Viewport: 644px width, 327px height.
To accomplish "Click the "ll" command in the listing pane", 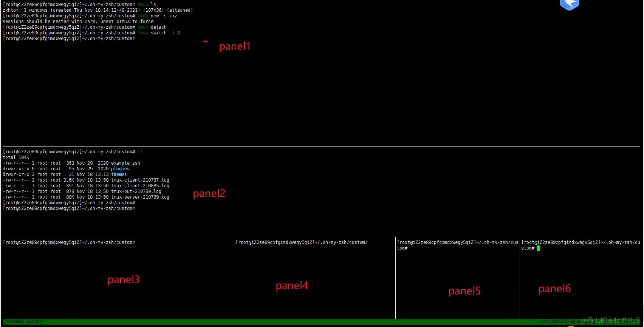I will pos(140,152).
